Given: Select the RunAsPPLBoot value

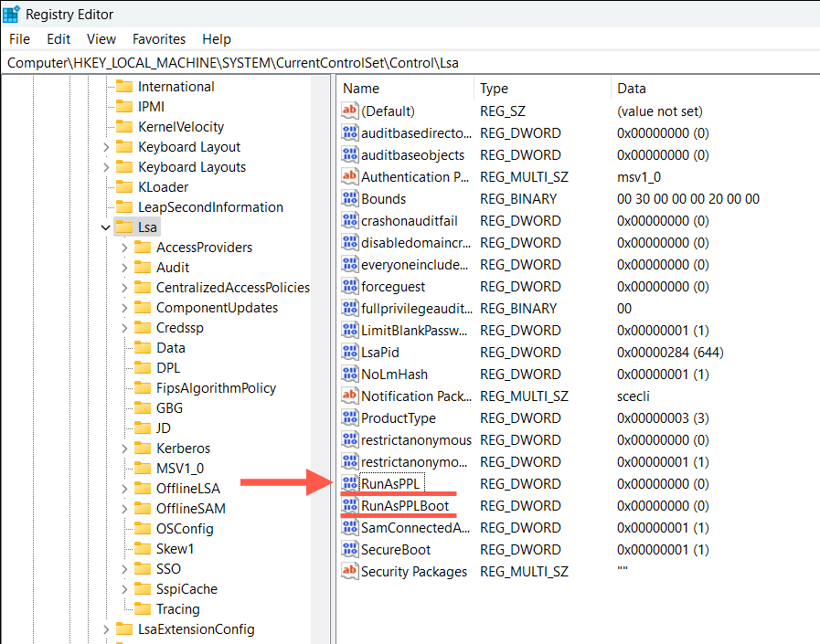Looking at the screenshot, I should [x=404, y=505].
